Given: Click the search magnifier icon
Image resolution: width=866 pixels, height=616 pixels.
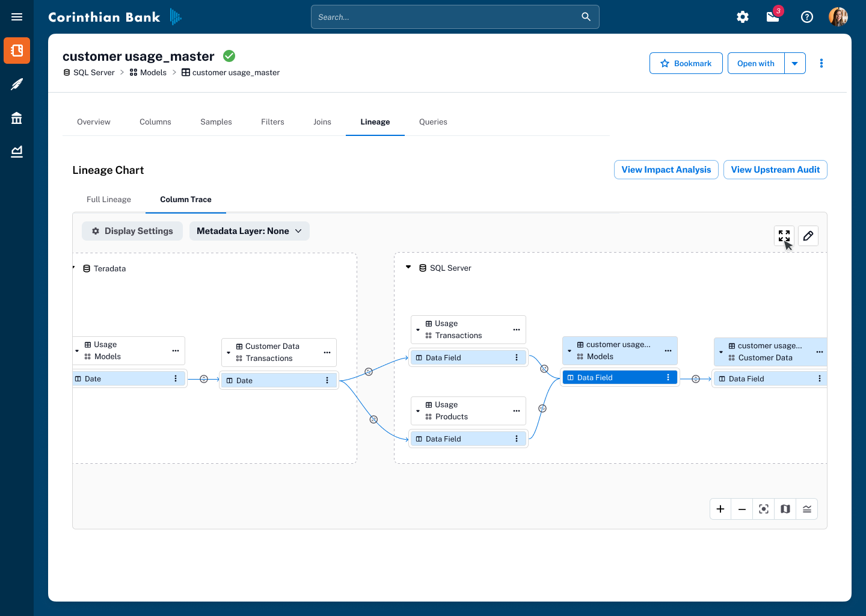Looking at the screenshot, I should coord(586,17).
